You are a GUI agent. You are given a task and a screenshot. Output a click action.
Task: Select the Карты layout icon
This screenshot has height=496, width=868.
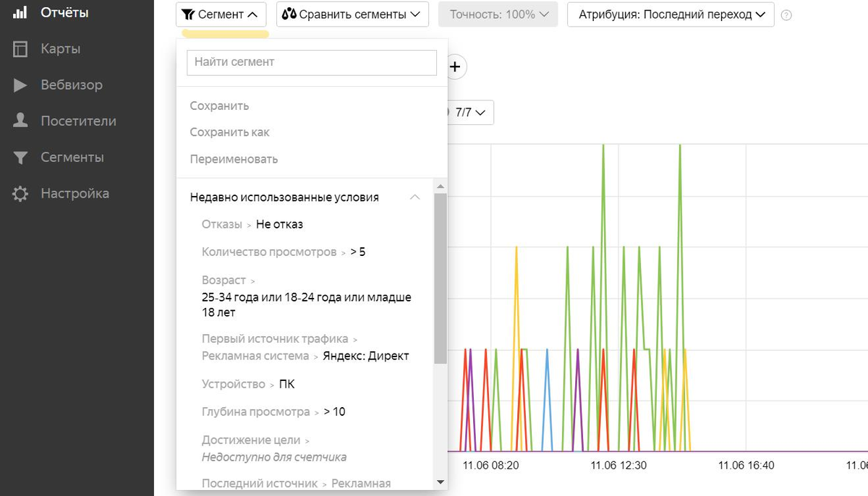pos(20,48)
